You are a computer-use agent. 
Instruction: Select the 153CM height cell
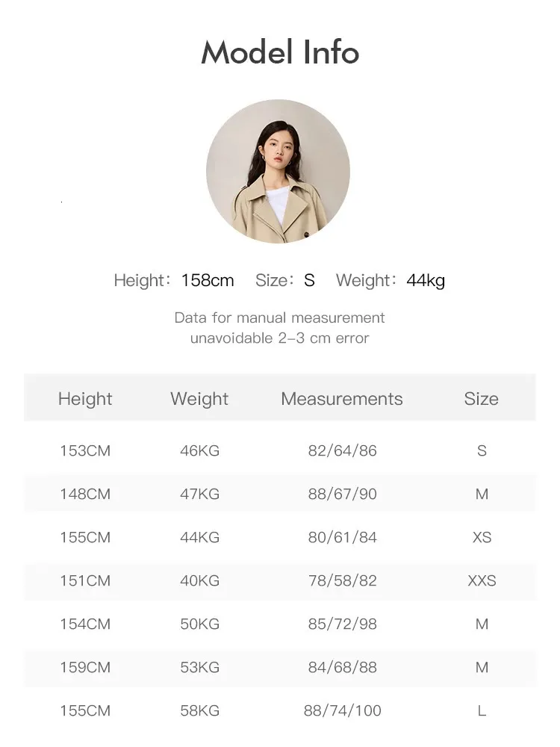[85, 450]
